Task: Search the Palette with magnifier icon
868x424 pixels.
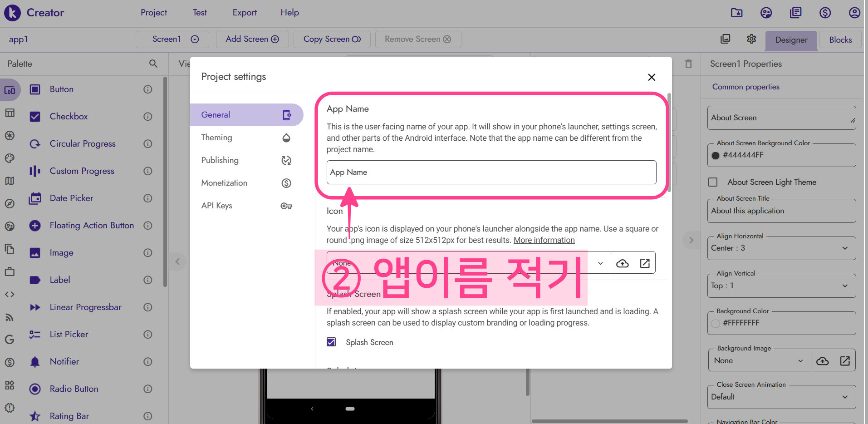Action: click(x=153, y=64)
